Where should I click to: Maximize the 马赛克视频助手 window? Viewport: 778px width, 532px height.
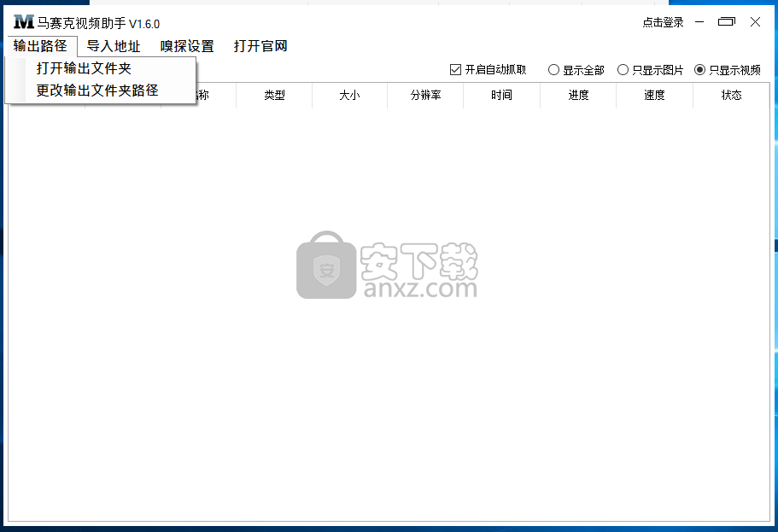(x=727, y=22)
